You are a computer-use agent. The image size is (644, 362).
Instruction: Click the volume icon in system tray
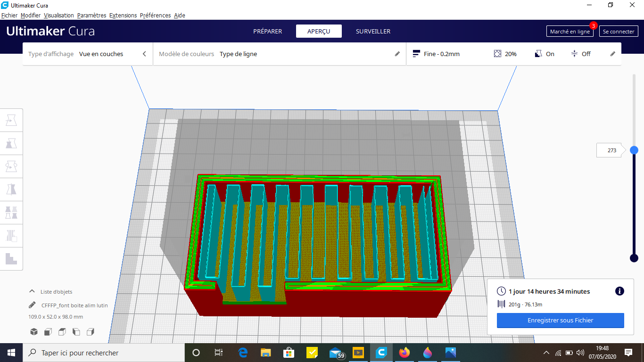(580, 353)
